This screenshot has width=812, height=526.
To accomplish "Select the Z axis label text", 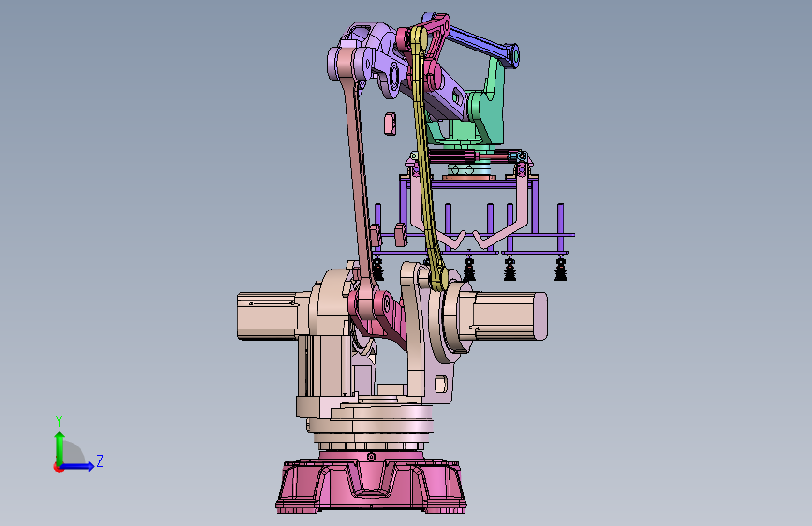I will 100,460.
